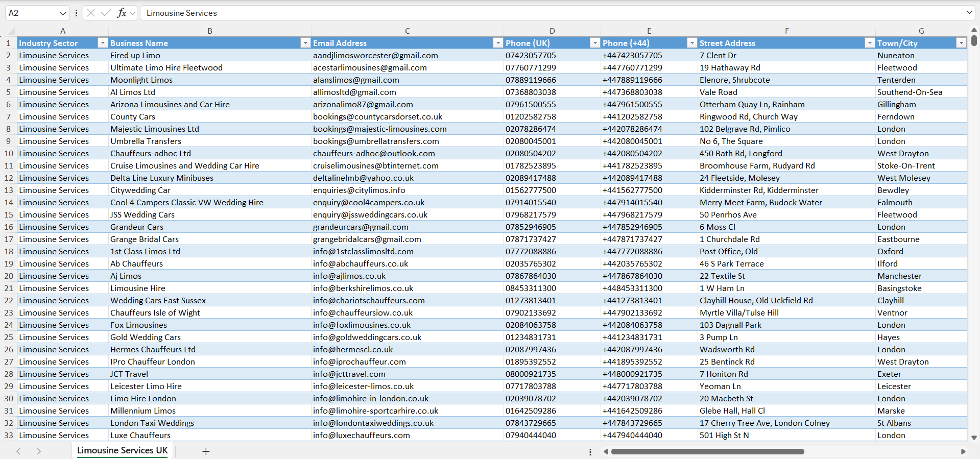This screenshot has height=459, width=980.
Task: Open the Email Address filter dropdown
Action: tap(498, 43)
